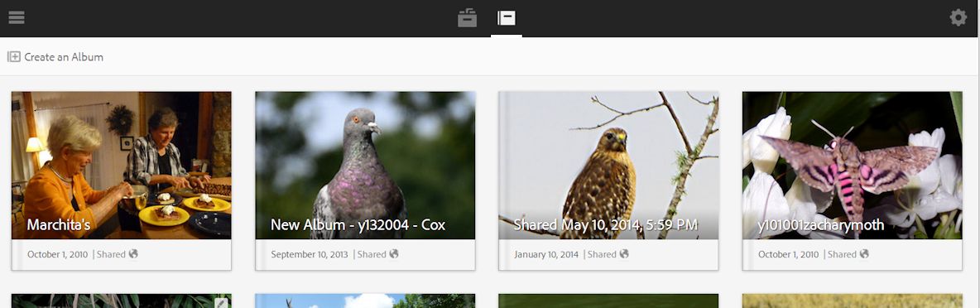Click globe icon under Shared May 10 album

coord(624,254)
